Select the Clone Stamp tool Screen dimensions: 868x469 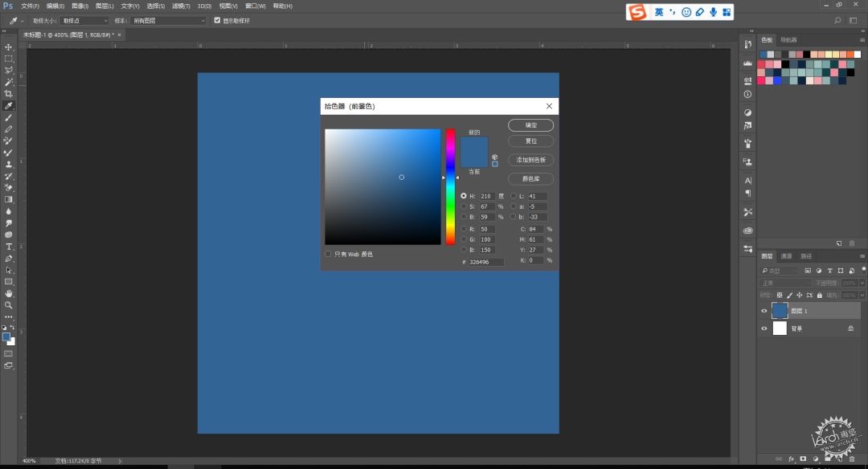(8, 165)
